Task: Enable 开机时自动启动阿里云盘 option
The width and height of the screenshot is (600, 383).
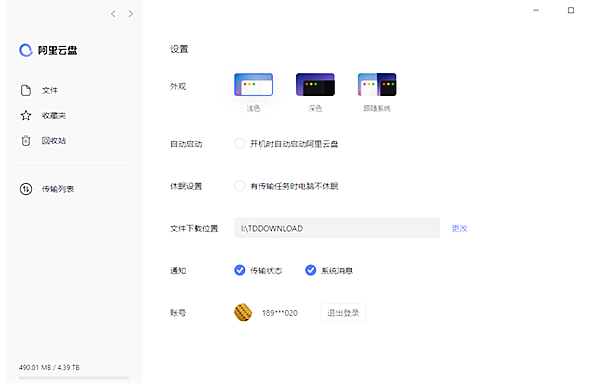Action: 240,144
